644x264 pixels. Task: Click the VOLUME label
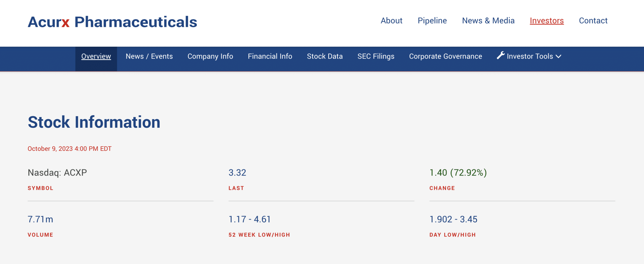point(40,235)
